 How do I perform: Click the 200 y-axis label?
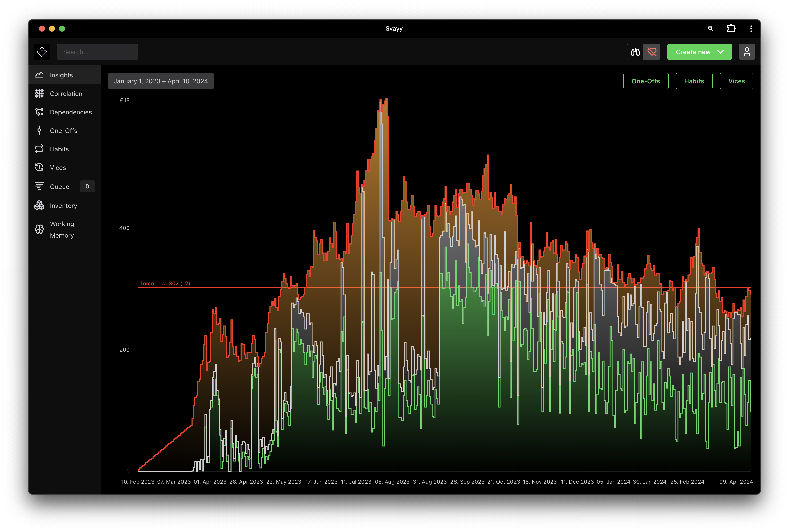(124, 349)
